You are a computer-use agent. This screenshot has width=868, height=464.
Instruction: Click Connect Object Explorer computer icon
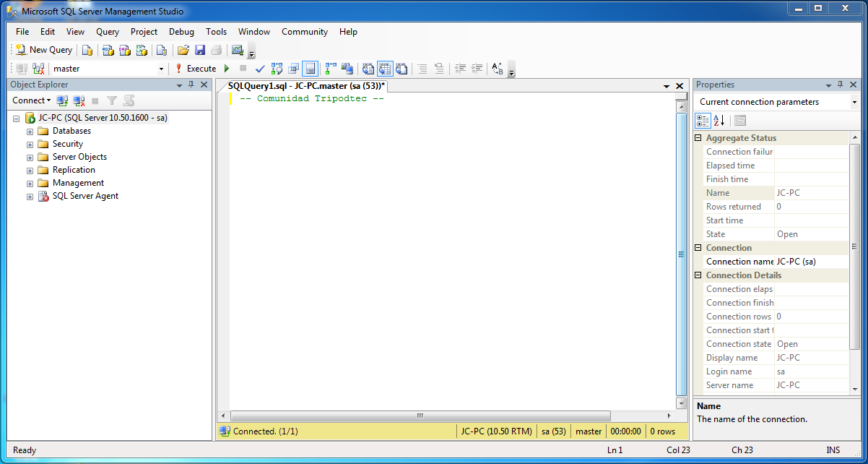63,100
